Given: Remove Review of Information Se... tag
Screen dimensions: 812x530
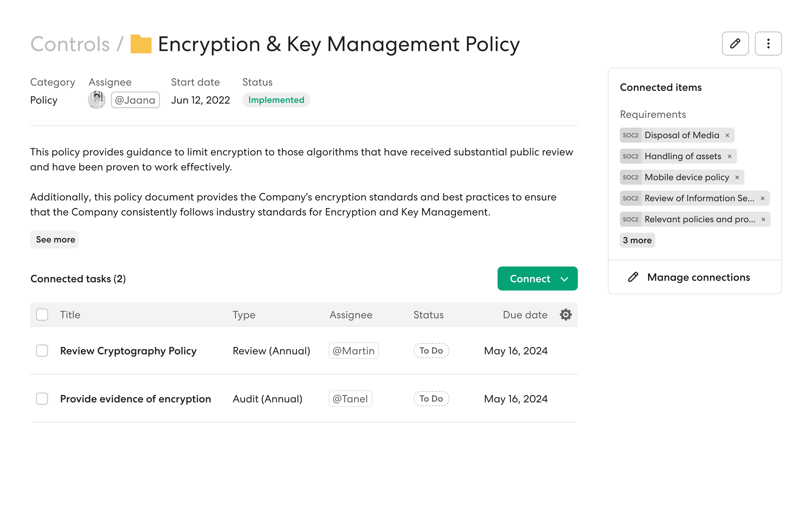Looking at the screenshot, I should pos(762,198).
